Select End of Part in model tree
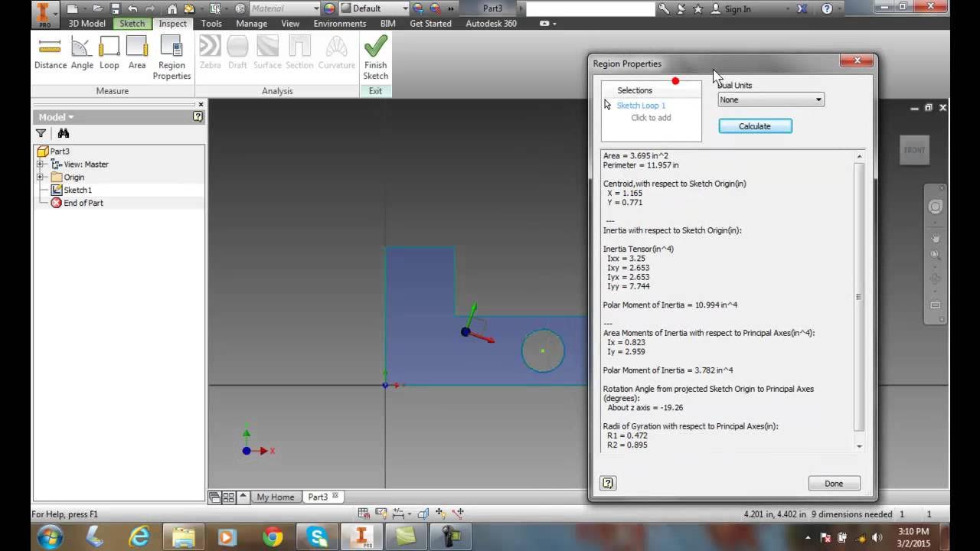The image size is (980, 551). pyautogui.click(x=83, y=203)
